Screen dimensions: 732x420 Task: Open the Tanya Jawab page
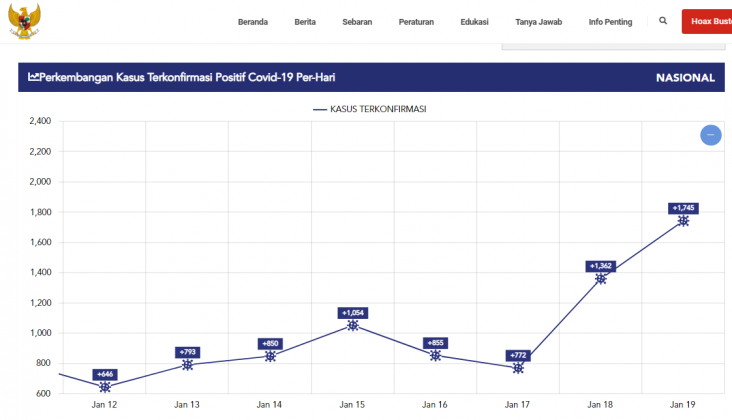[x=538, y=22]
